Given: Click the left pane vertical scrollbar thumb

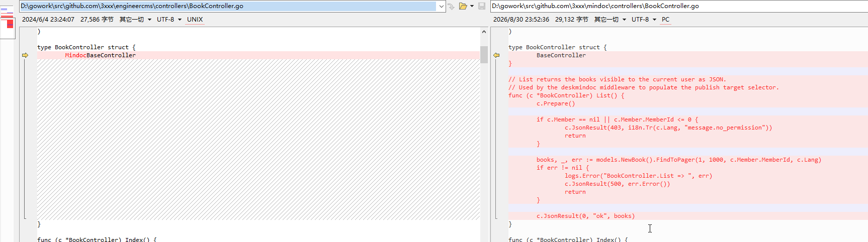Looking at the screenshot, I should 484,55.
